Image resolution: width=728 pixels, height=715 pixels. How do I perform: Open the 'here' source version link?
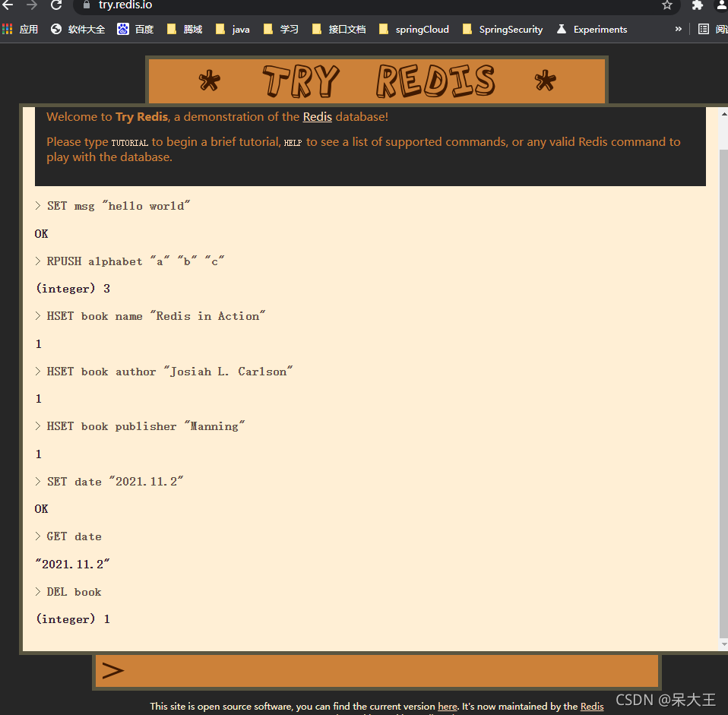pos(448,706)
